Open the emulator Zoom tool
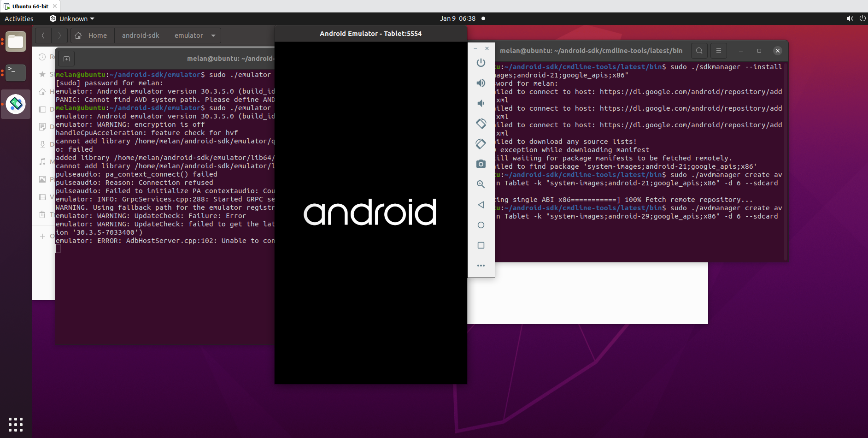 tap(481, 184)
